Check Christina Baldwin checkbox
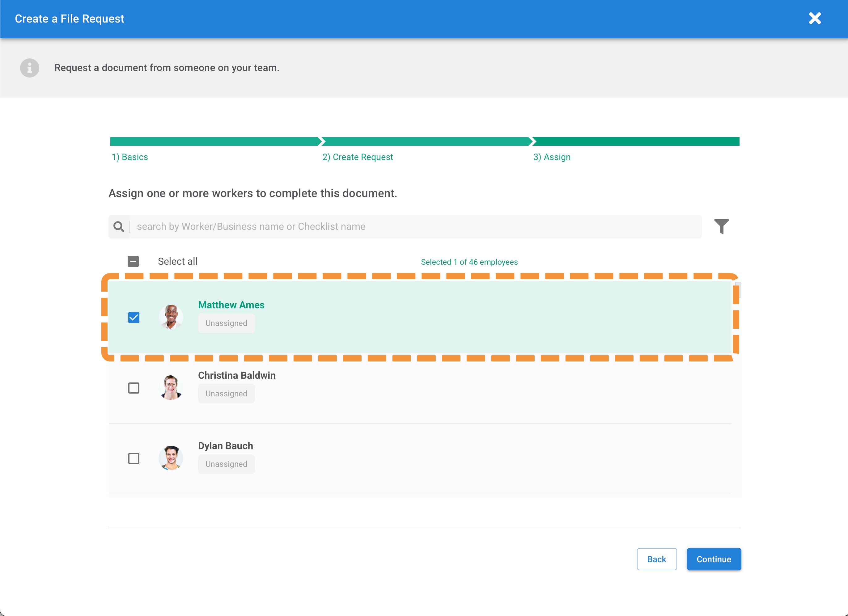Screen dimensions: 848x616 click(x=134, y=388)
